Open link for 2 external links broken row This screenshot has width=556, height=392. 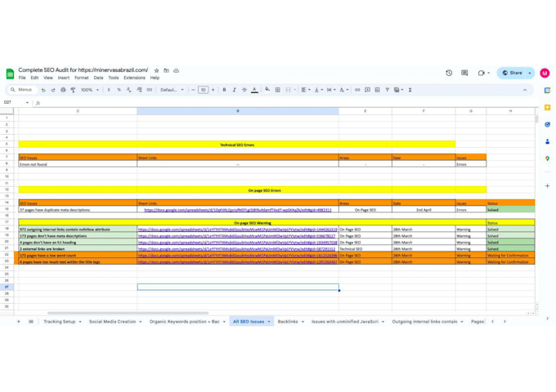pos(236,249)
